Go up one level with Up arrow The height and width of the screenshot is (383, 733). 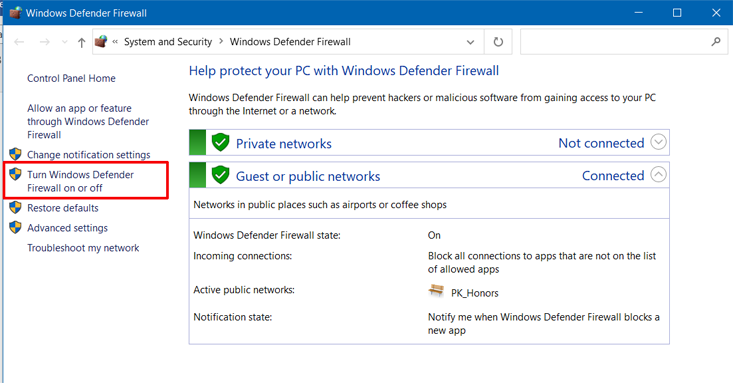(81, 43)
